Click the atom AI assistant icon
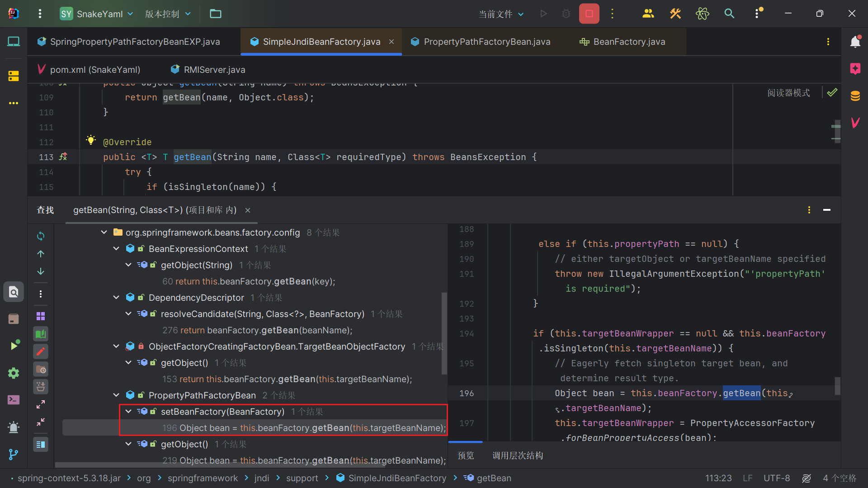 [x=702, y=14]
